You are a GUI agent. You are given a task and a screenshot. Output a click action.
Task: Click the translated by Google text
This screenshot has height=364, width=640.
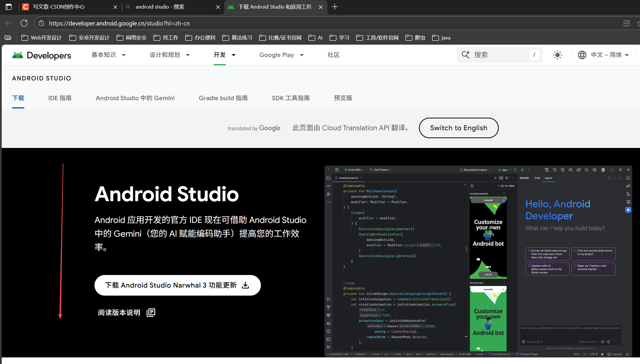point(254,128)
